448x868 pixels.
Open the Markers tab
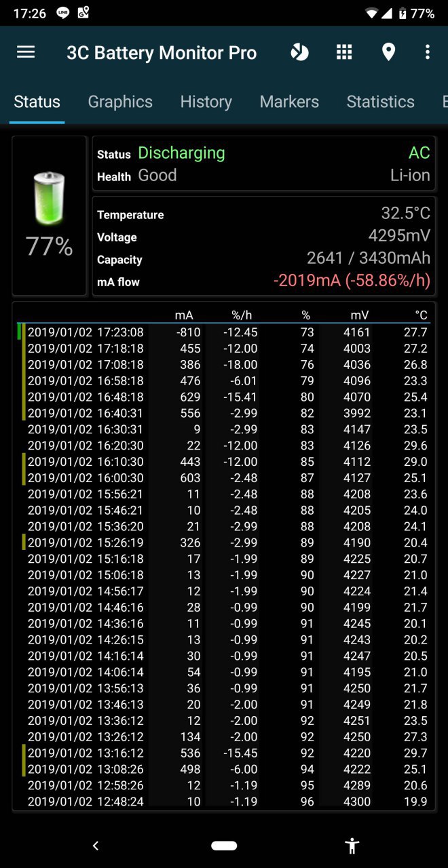tap(289, 102)
